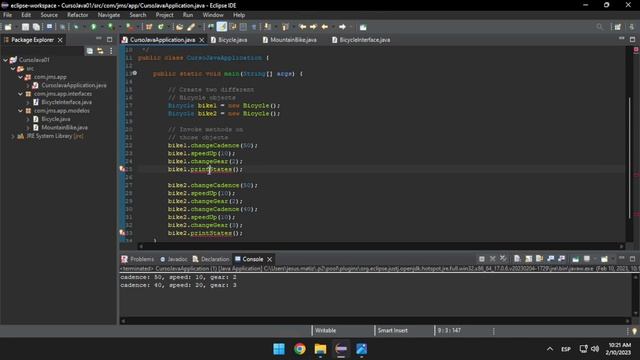The width and height of the screenshot is (640, 360).
Task: Launch the Debug toolbar button
Action: pyautogui.click(x=76, y=27)
